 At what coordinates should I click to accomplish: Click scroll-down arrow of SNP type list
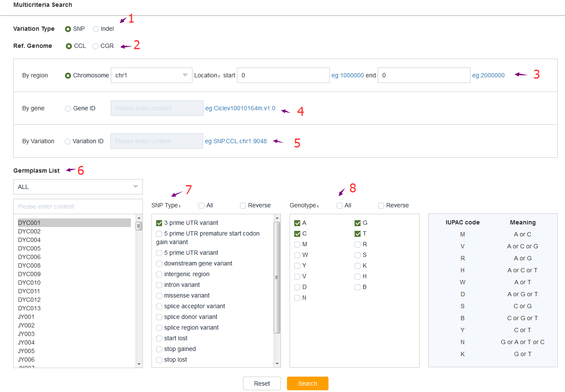click(277, 364)
